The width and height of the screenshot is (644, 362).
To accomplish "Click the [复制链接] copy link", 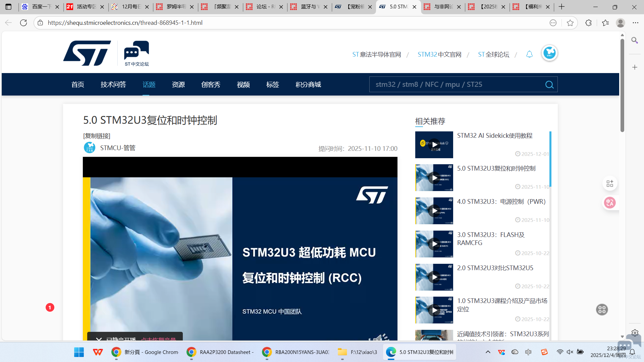I will click(x=97, y=136).
